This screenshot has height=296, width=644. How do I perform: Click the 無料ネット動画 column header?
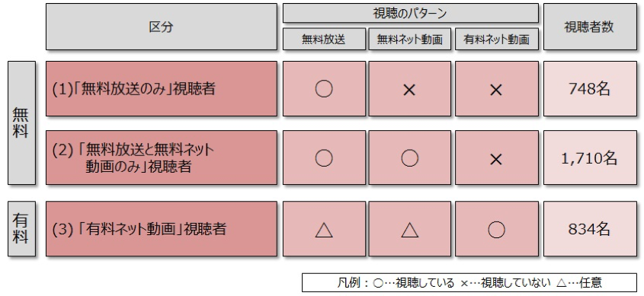[410, 40]
